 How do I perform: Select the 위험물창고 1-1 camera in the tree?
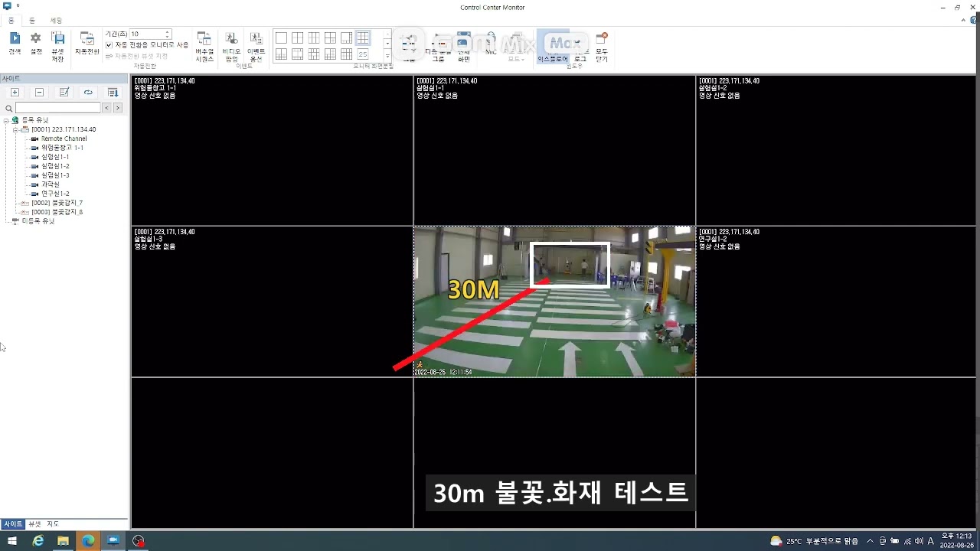point(62,148)
